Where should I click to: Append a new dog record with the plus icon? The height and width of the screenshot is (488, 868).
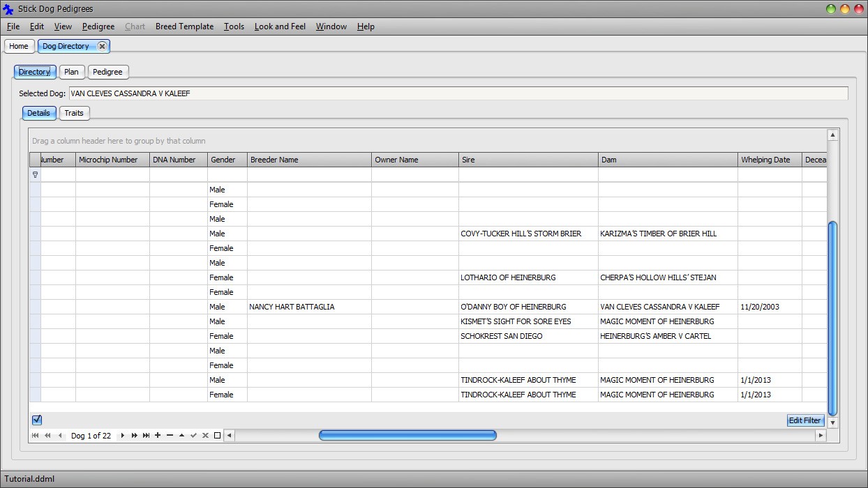click(158, 435)
